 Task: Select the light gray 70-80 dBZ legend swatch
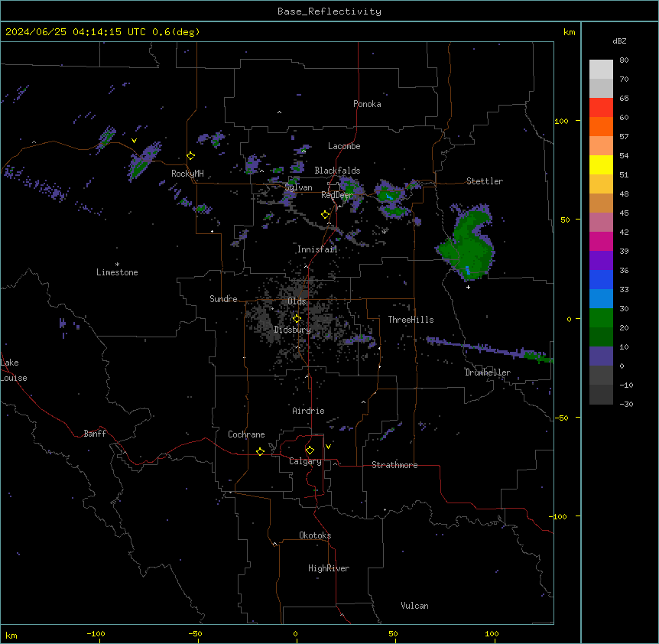point(601,70)
